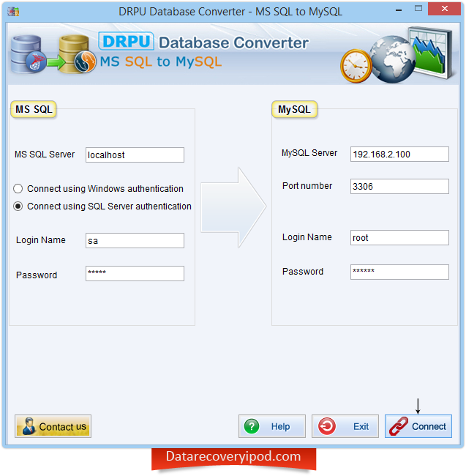Click MySQL Login Name field containing root
This screenshot has height=476, width=466.
(x=399, y=237)
